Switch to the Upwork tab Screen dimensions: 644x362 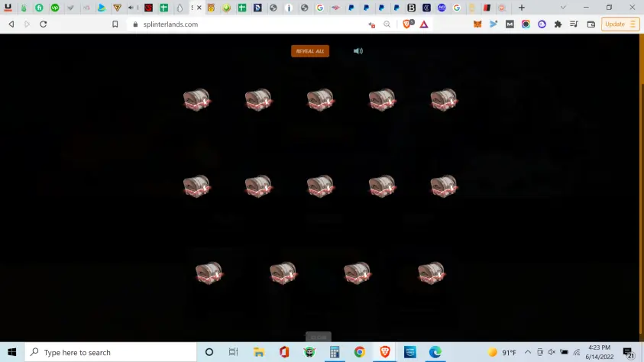(x=55, y=8)
